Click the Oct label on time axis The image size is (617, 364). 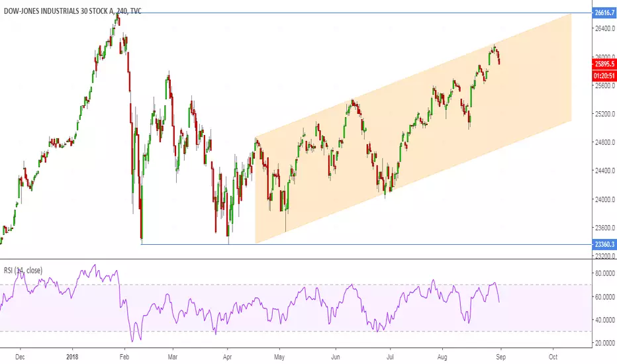553,357
